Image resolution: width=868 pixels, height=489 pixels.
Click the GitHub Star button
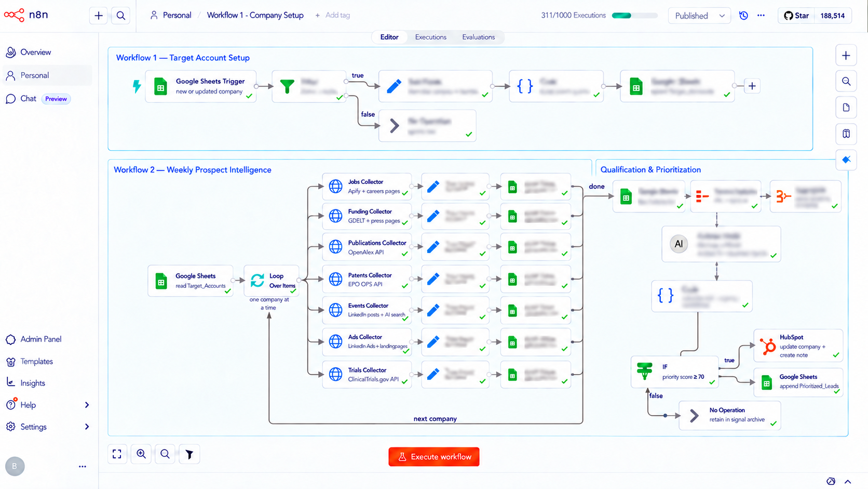coord(796,16)
